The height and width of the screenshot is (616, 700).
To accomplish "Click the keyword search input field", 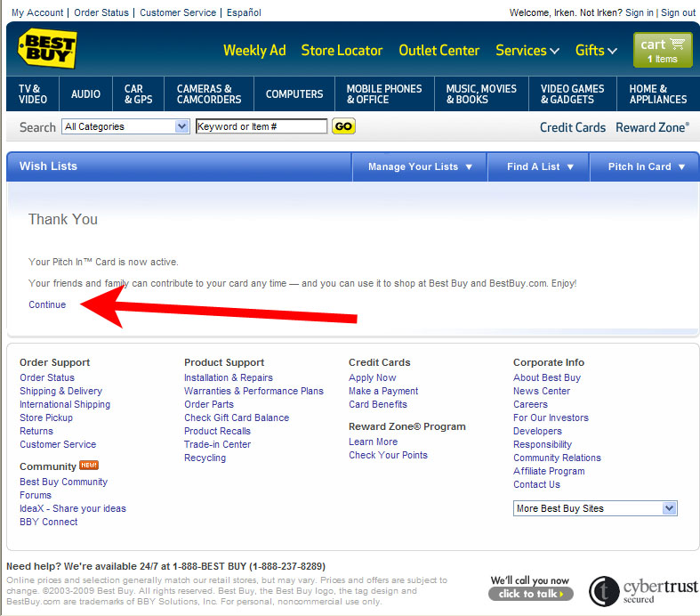I will click(261, 126).
